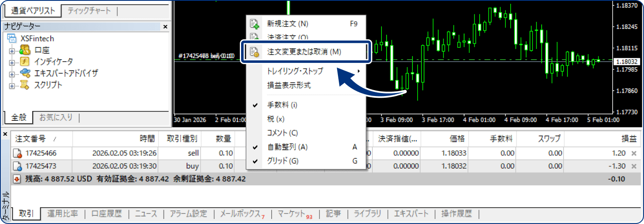Switch to Navigator 全般 tab
This screenshot has height=224, width=644.
point(19,117)
